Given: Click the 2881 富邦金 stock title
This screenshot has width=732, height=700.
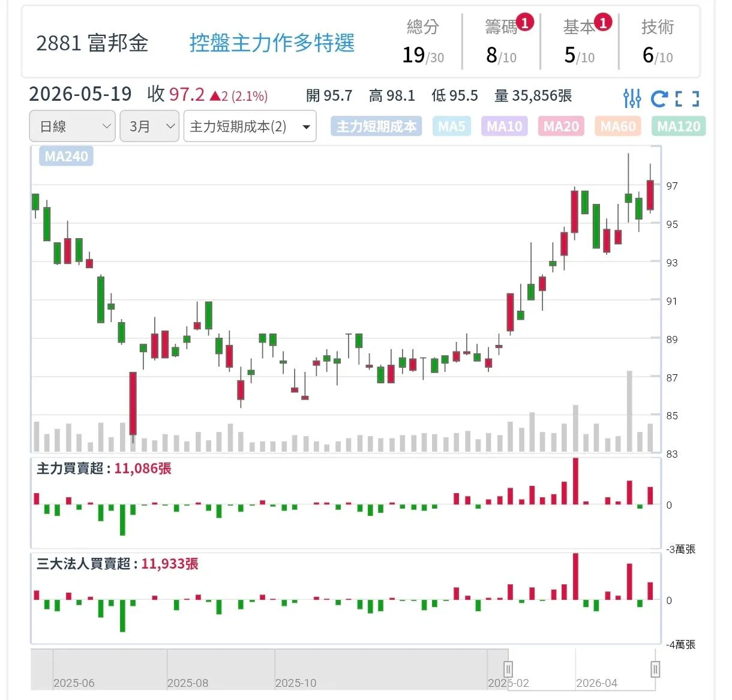Looking at the screenshot, I should (x=92, y=43).
